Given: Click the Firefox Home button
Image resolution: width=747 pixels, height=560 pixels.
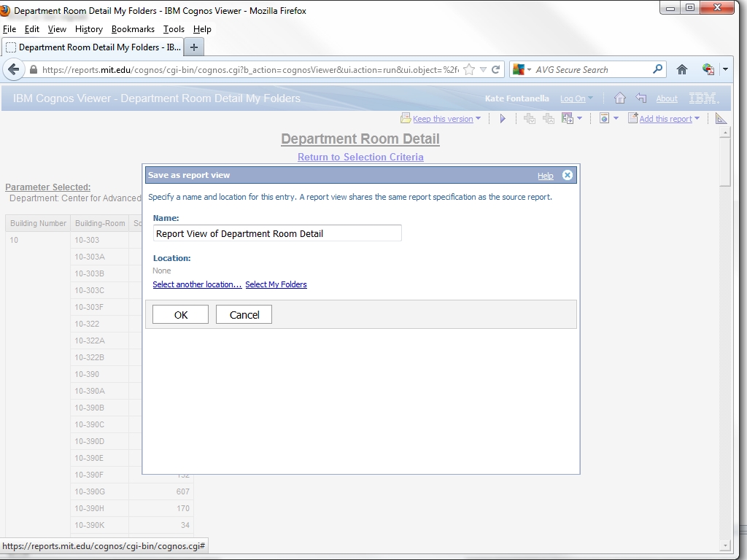Looking at the screenshot, I should (682, 70).
